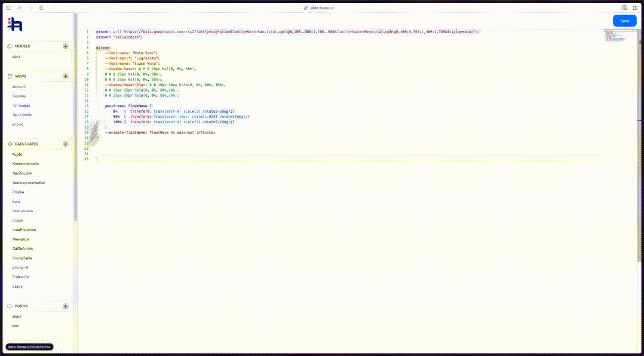
Task: Select the CallToAction data shape
Action: coord(23,248)
